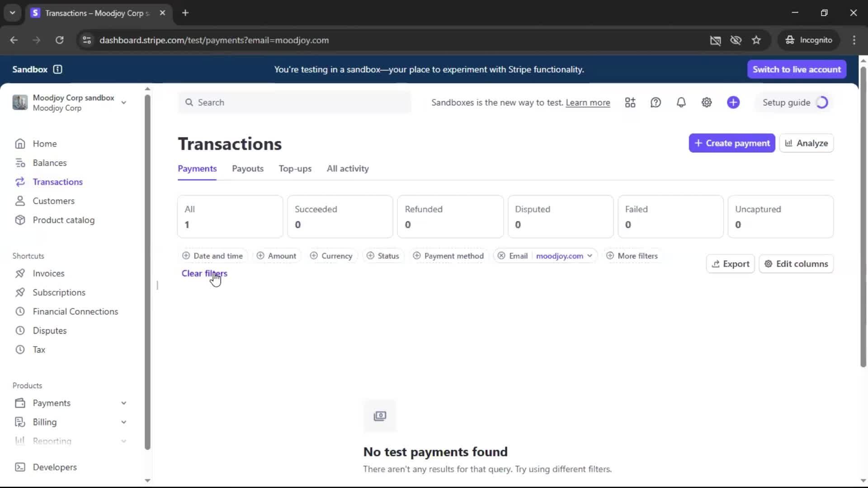Go back with browser back arrow

click(14, 40)
